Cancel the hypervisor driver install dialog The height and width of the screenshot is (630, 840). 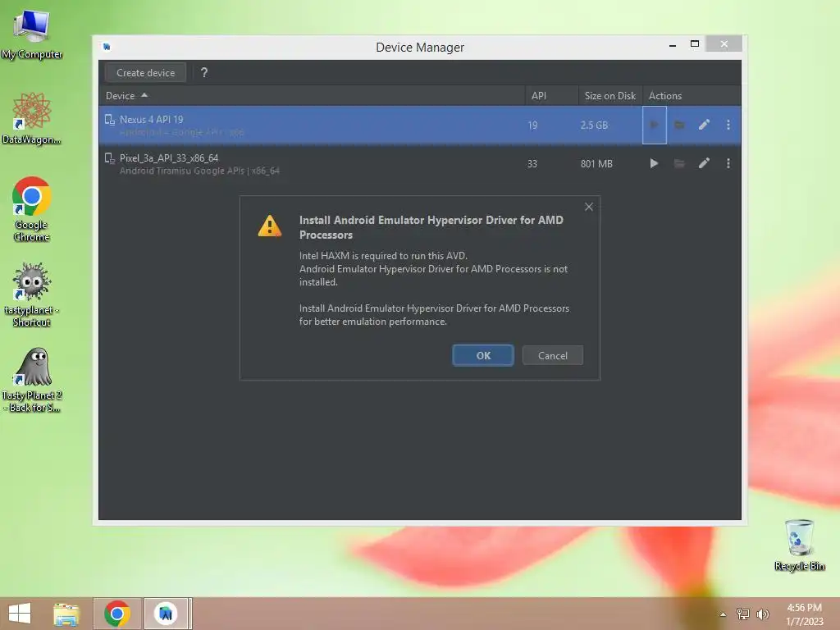[552, 356]
